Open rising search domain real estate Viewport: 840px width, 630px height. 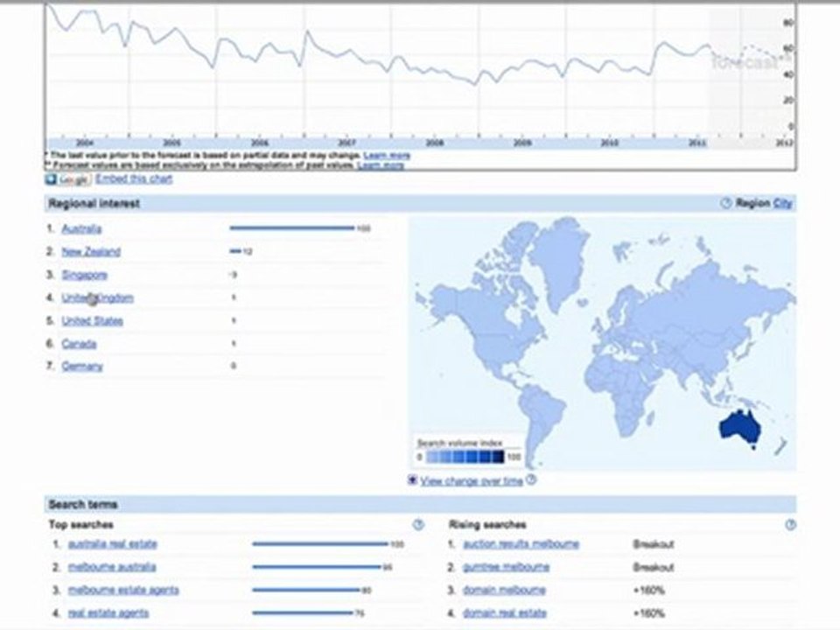[x=505, y=613]
